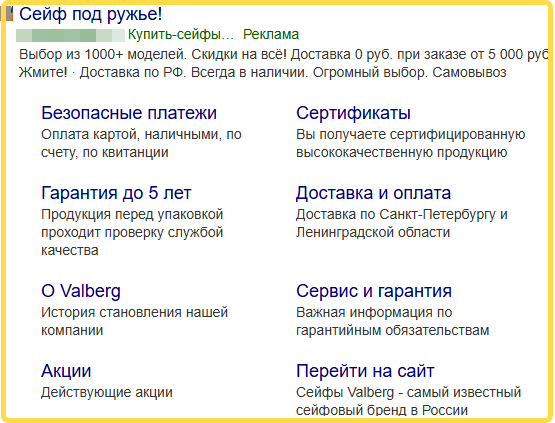The width and height of the screenshot is (555, 423).
Task: Visit the 'Сервис и гарантия' link
Action: click(374, 291)
